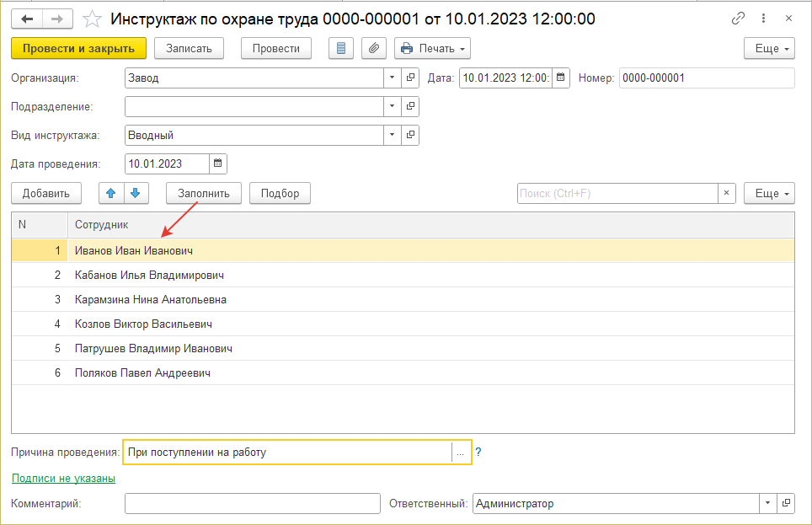
Task: Click the Заполнить button
Action: point(204,193)
